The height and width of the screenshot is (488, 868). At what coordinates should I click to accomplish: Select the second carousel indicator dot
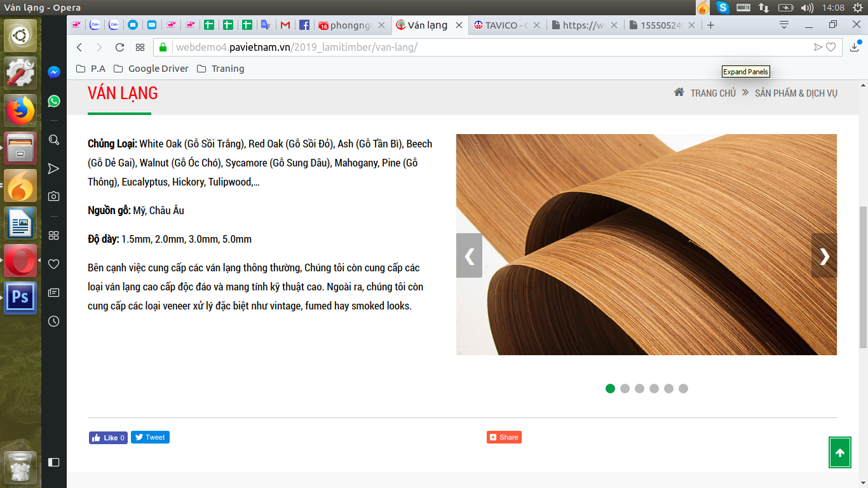625,388
